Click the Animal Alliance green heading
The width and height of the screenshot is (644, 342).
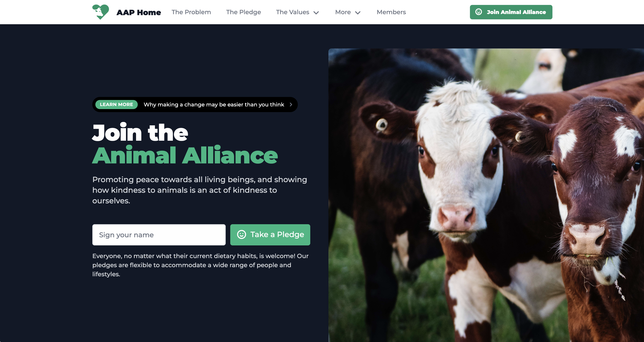[x=185, y=155]
